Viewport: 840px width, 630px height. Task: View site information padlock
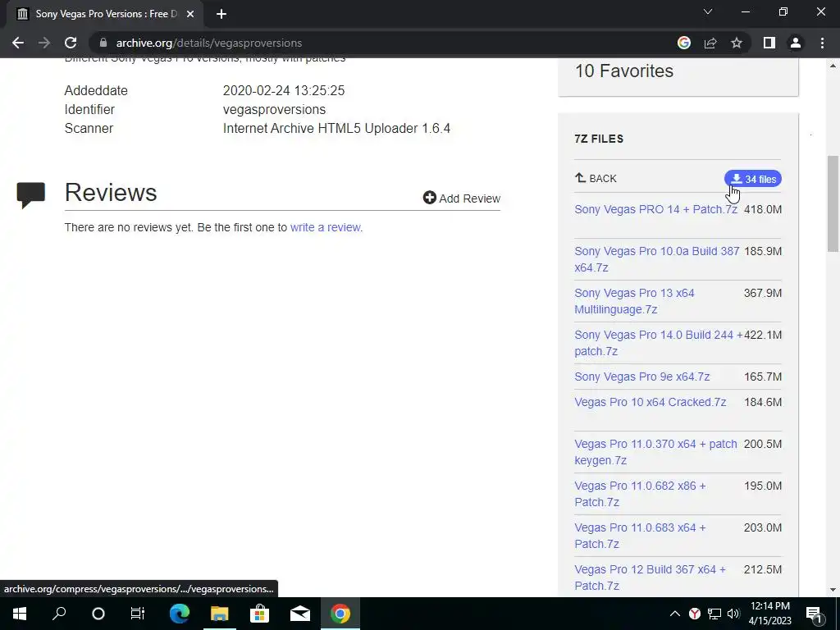103,43
